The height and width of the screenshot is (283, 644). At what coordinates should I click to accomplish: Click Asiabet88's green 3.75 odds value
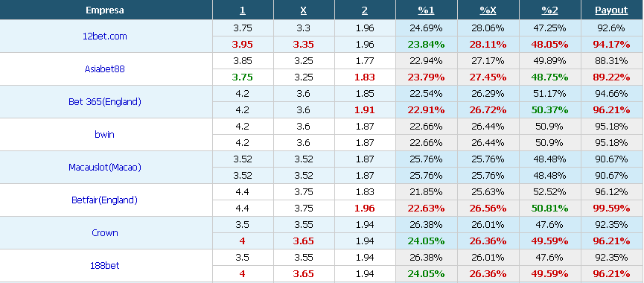click(x=242, y=77)
